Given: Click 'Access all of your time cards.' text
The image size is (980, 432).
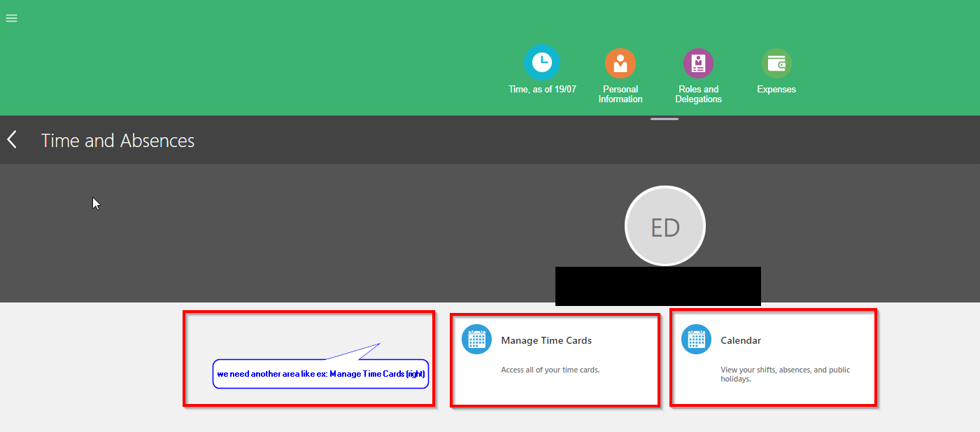Looking at the screenshot, I should pyautogui.click(x=551, y=370).
